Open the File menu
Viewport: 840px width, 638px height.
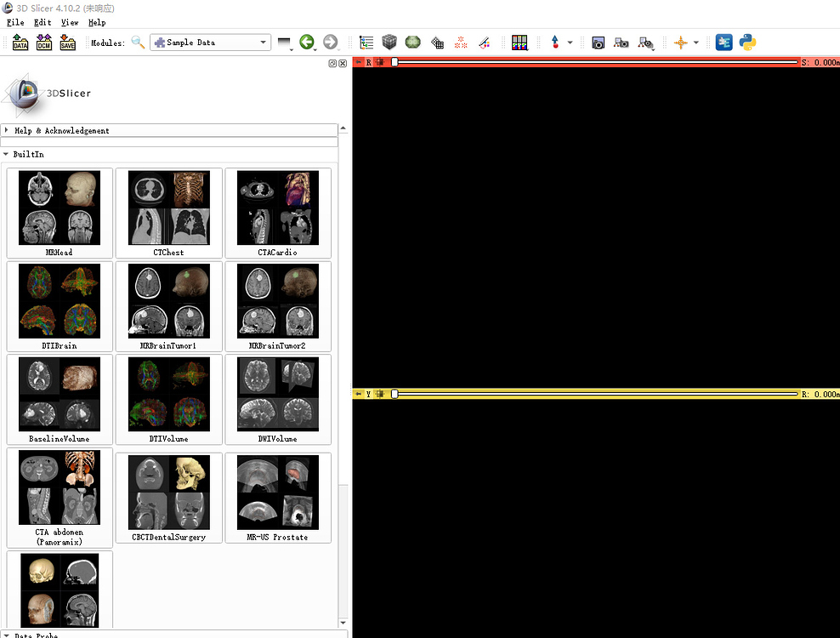[x=15, y=22]
